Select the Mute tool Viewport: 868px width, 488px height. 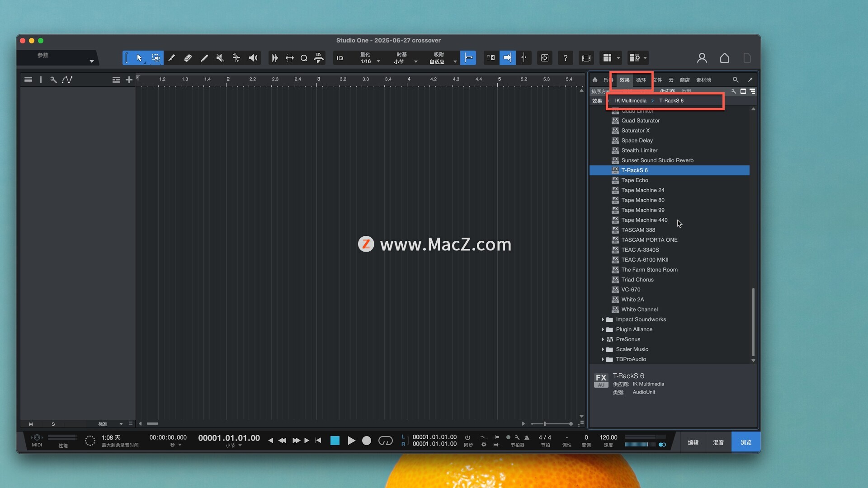pos(220,58)
